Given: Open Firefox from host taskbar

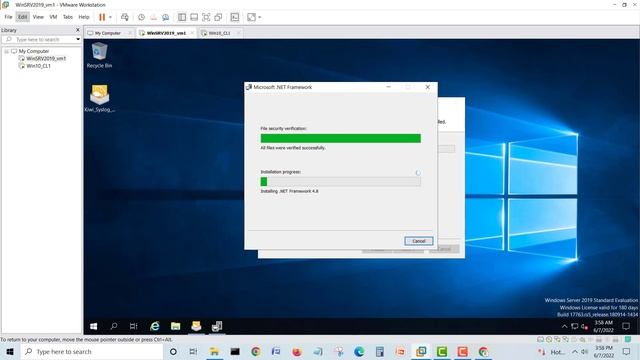Looking at the screenshot, I should point(297,352).
